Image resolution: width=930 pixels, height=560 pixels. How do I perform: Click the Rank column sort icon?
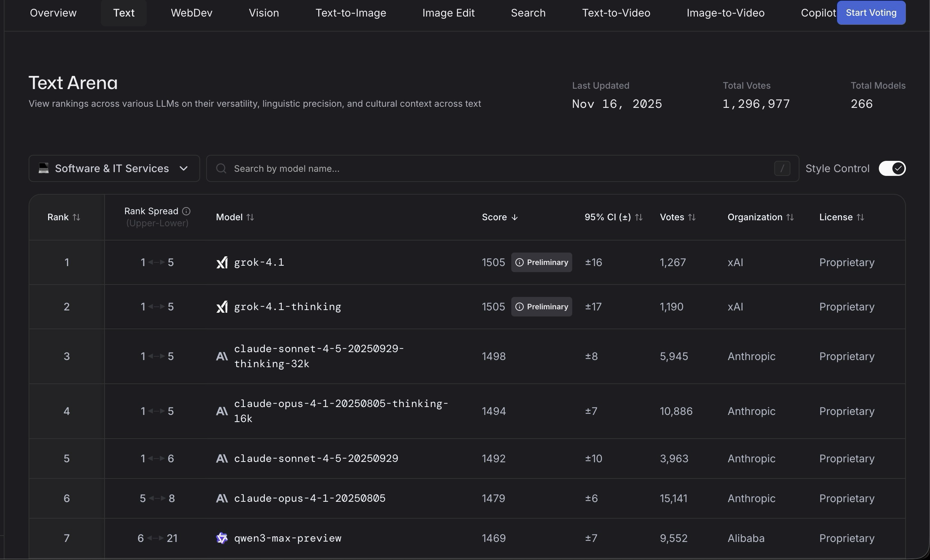[76, 217]
